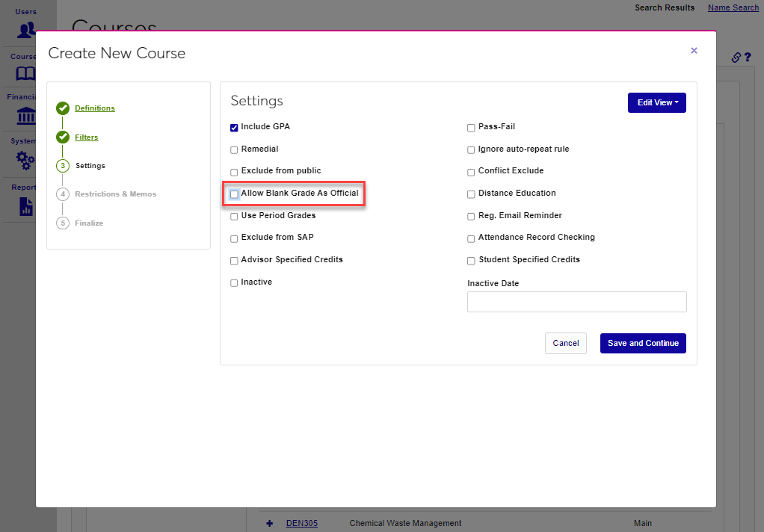Click the link chain icon

(736, 58)
